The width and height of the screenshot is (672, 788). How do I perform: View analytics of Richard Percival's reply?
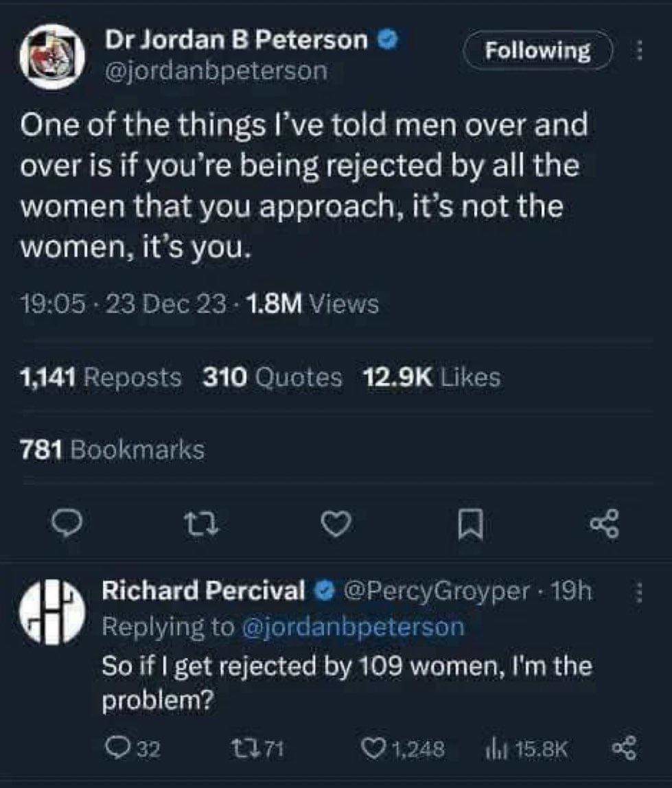526,749
